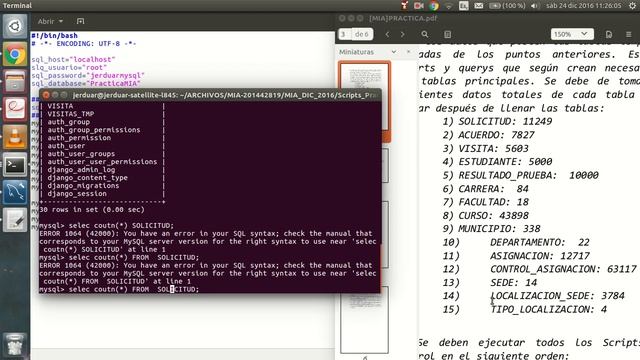
Task: Click 'auth_user_groups' row in terminal
Action: click(81, 154)
